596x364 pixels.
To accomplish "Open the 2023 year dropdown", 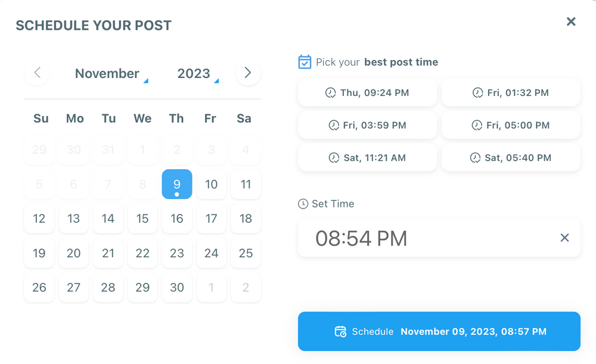I will coord(193,73).
